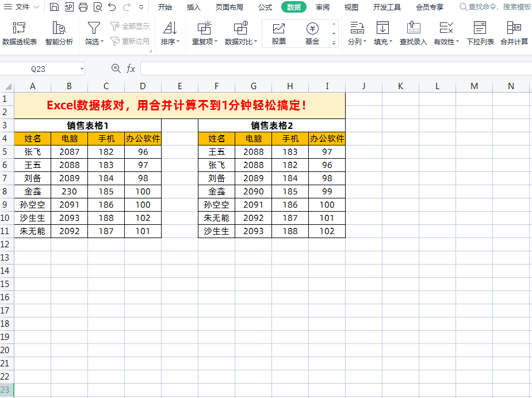Viewport: 532px width, 398px height.
Task: Switch to the 审阅 tab
Action: (x=323, y=7)
